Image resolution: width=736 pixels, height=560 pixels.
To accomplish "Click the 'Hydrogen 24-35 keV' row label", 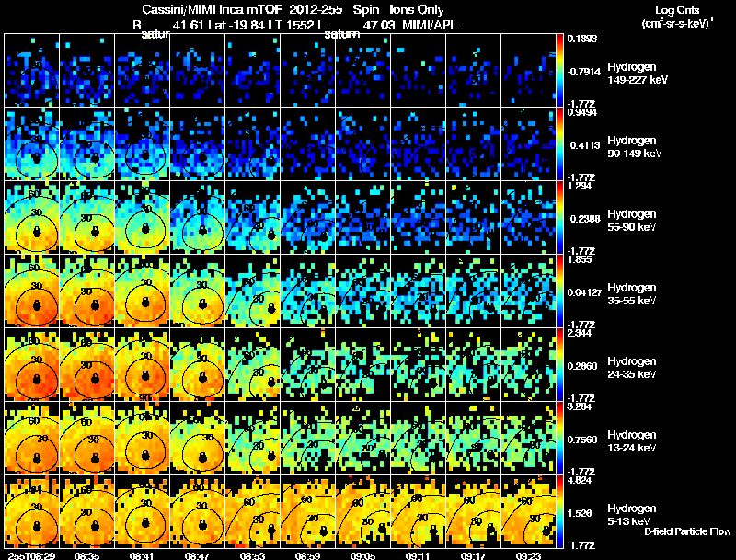I will coord(632,368).
